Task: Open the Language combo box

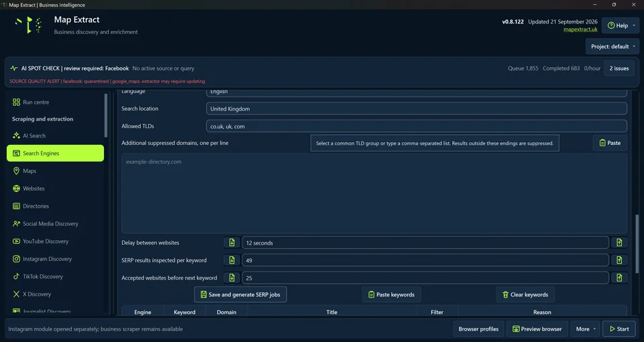Action: tap(417, 92)
